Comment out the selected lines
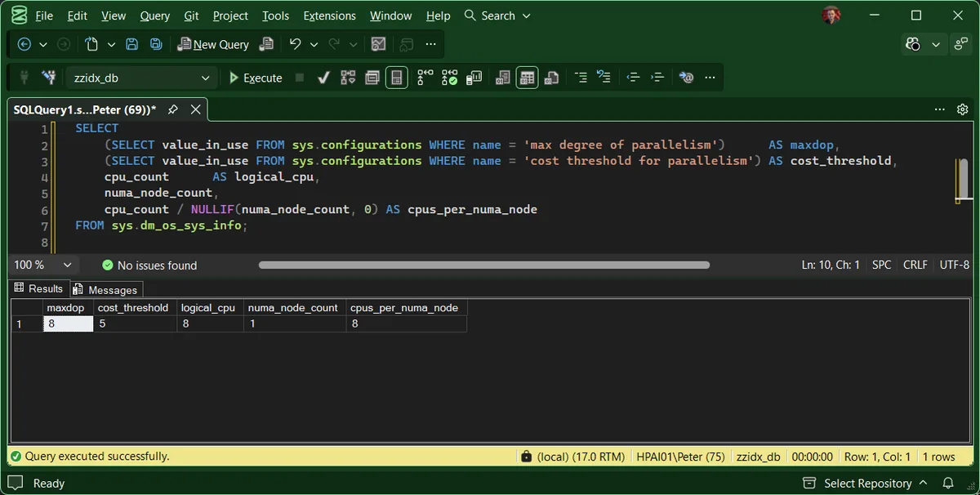 (x=581, y=78)
